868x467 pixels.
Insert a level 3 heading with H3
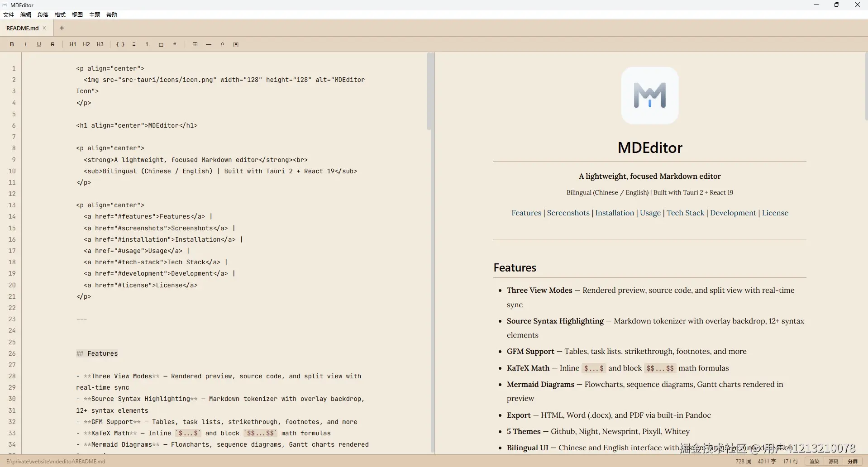click(x=100, y=44)
